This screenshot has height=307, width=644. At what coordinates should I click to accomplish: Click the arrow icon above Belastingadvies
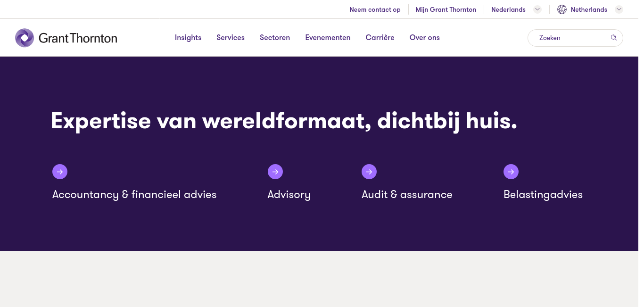(511, 172)
